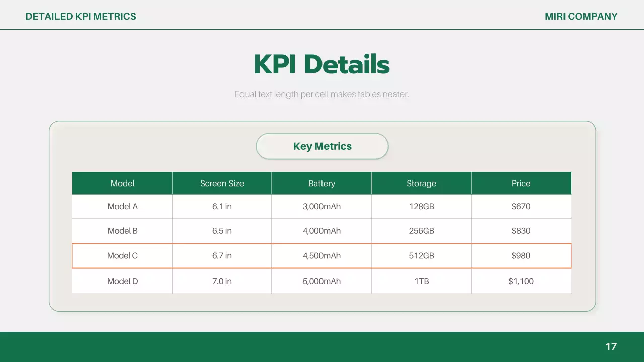Select the Screen Size column header

pos(222,184)
